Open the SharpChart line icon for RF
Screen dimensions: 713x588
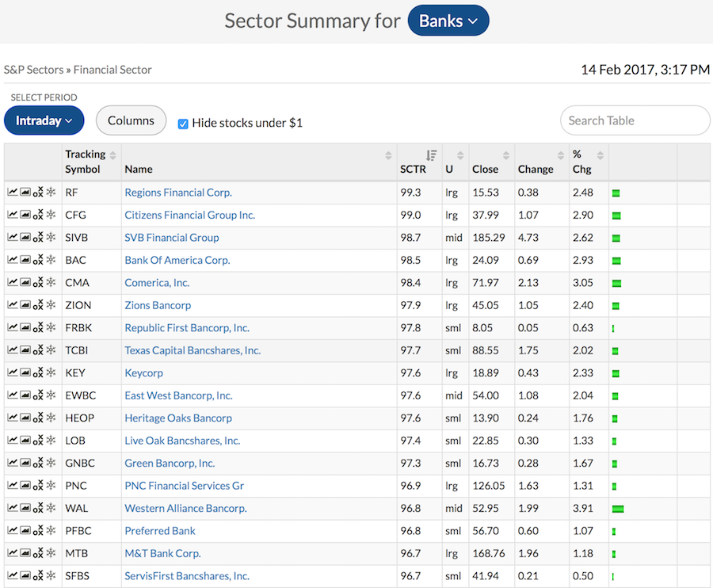click(12, 192)
